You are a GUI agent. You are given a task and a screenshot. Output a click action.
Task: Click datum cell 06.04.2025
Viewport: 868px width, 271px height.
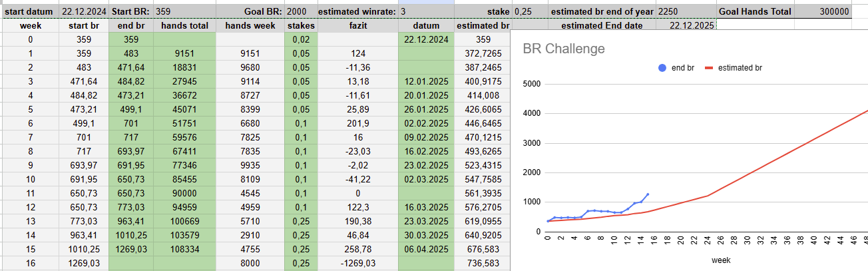pos(426,249)
